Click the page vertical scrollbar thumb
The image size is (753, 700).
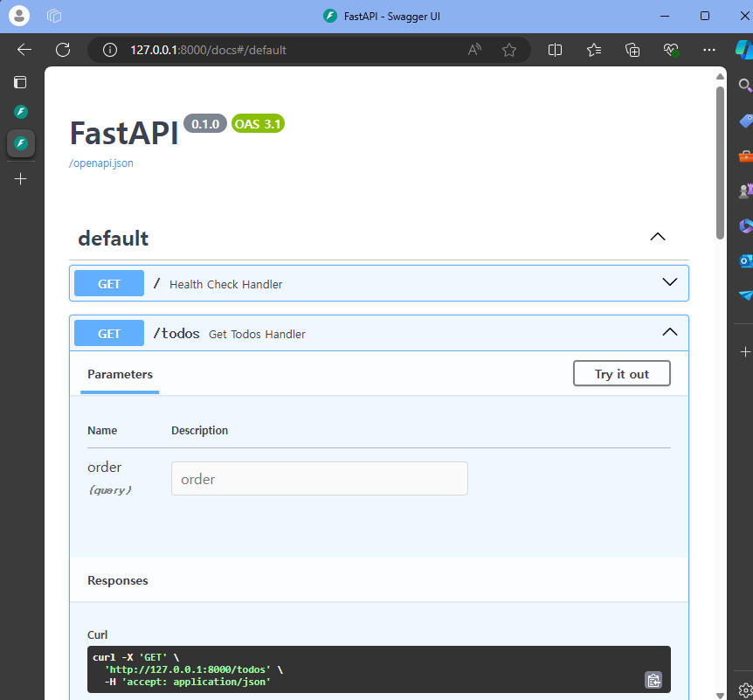pyautogui.click(x=720, y=163)
